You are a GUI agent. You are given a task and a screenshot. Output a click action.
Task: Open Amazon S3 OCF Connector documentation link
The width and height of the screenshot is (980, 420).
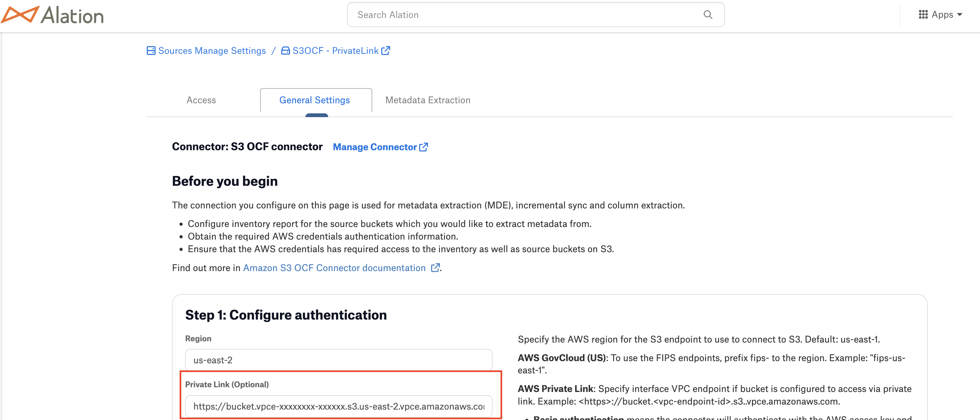[334, 268]
